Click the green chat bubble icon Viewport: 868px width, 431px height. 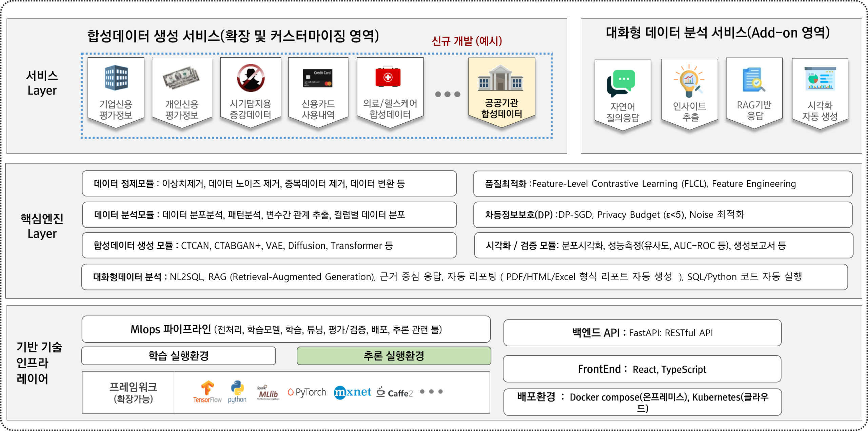[621, 83]
